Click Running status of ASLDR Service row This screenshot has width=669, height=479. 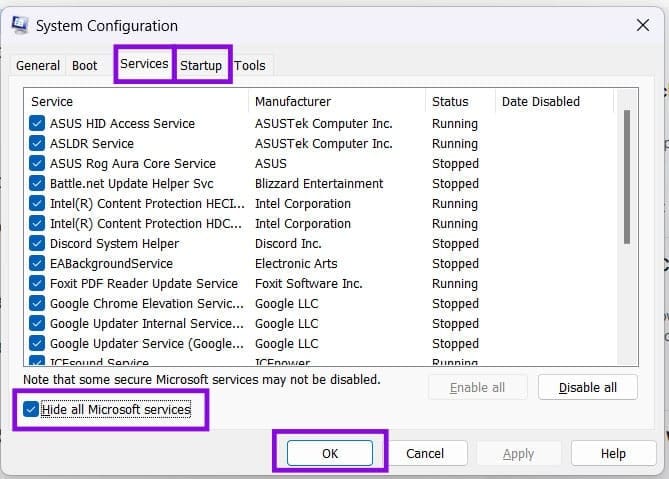pos(455,144)
